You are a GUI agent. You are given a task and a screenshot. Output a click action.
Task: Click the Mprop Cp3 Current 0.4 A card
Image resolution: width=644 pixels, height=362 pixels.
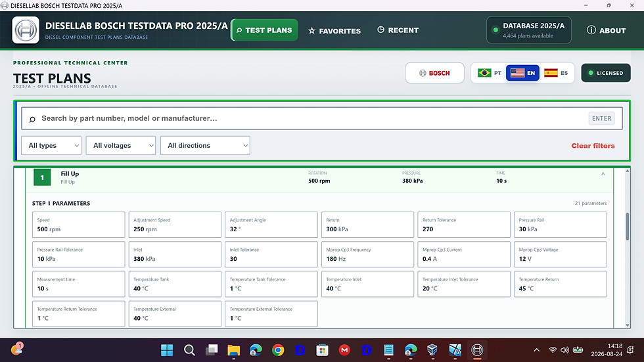[x=464, y=254]
